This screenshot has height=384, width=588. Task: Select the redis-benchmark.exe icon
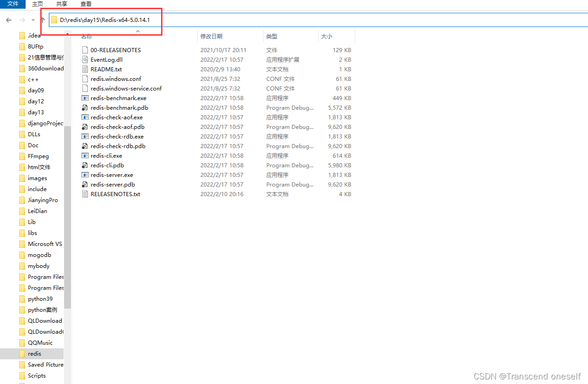pyautogui.click(x=85, y=98)
